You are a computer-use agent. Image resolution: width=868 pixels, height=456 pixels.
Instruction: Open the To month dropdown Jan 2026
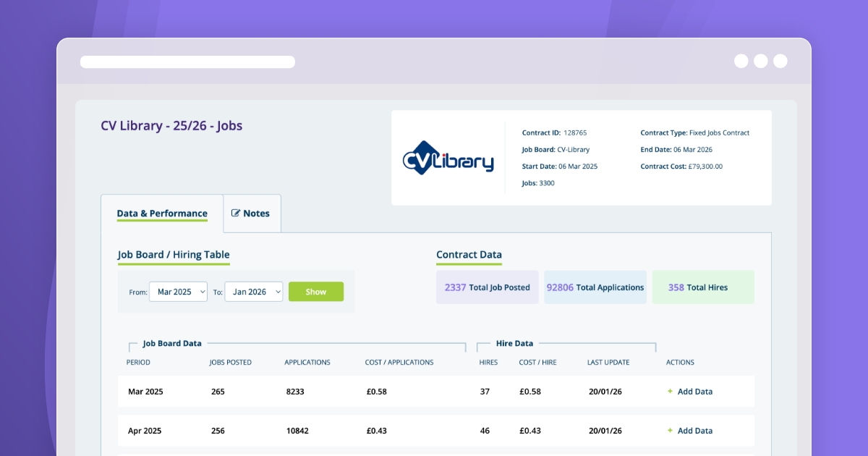coord(253,292)
